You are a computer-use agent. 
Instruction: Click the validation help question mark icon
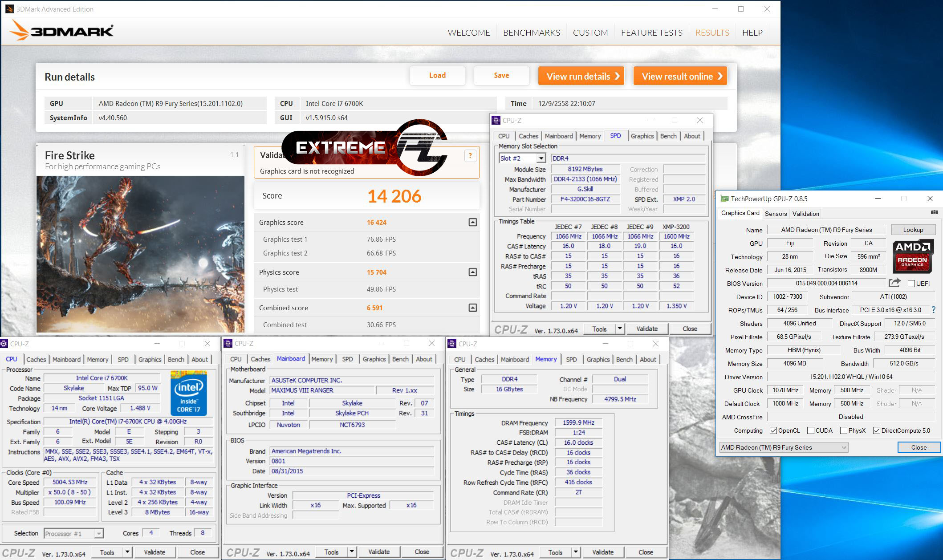(470, 156)
